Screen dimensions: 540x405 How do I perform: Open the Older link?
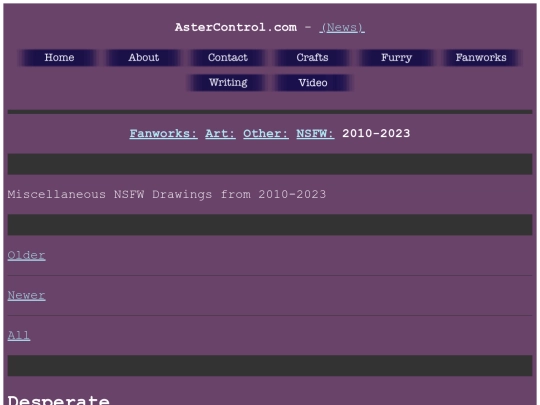tap(27, 255)
